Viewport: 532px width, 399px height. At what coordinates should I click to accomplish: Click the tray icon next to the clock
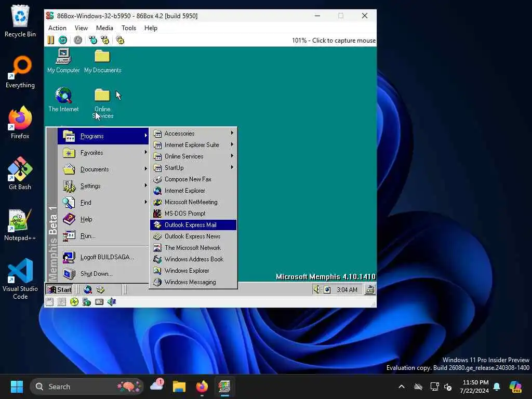click(x=327, y=290)
